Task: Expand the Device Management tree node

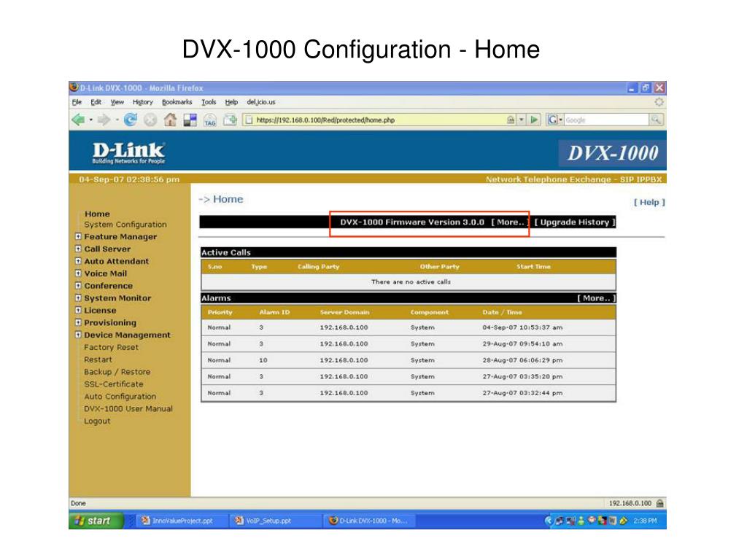Action: pos(78,335)
